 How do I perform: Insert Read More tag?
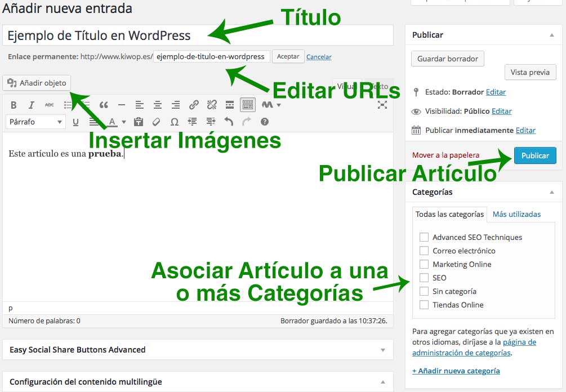pyautogui.click(x=230, y=105)
